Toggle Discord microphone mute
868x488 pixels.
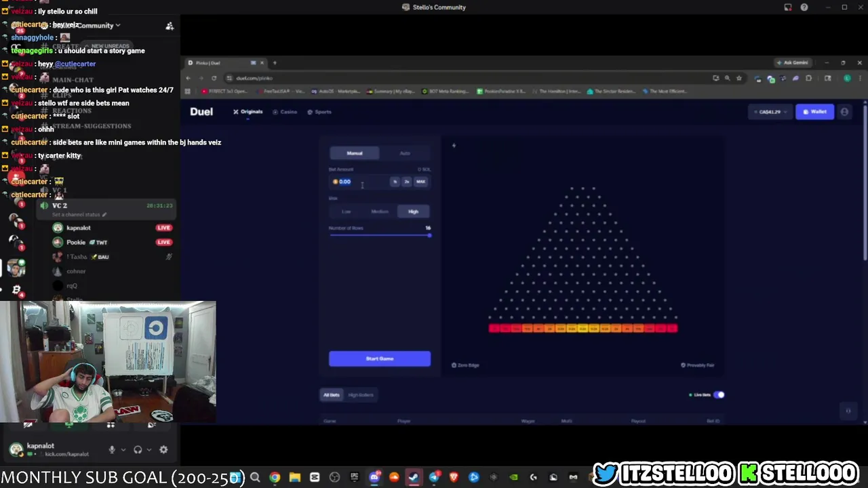click(x=112, y=449)
